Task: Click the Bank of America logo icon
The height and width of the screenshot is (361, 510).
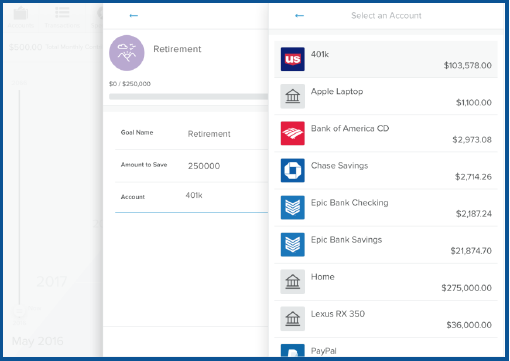Action: coord(292,133)
